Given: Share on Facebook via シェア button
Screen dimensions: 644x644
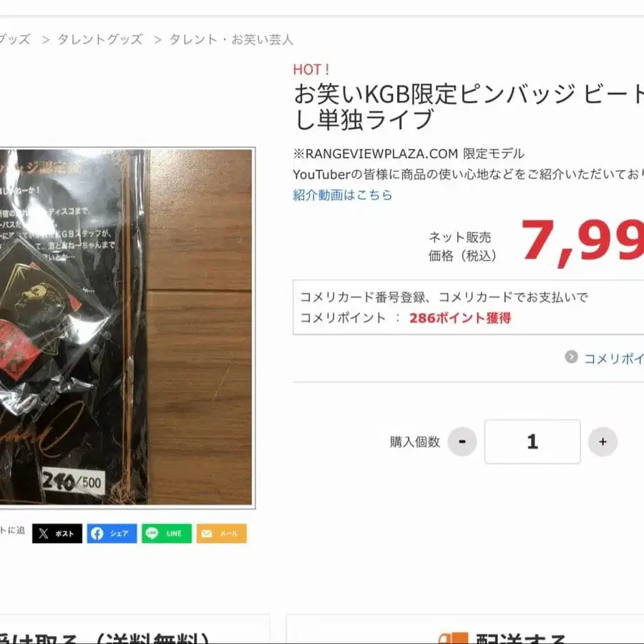Looking at the screenshot, I should pyautogui.click(x=112, y=533).
